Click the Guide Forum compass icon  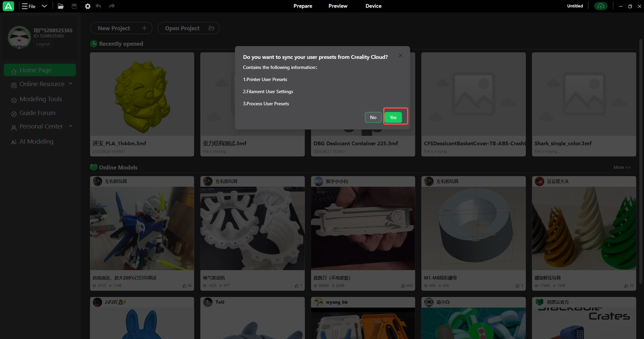[14, 114]
